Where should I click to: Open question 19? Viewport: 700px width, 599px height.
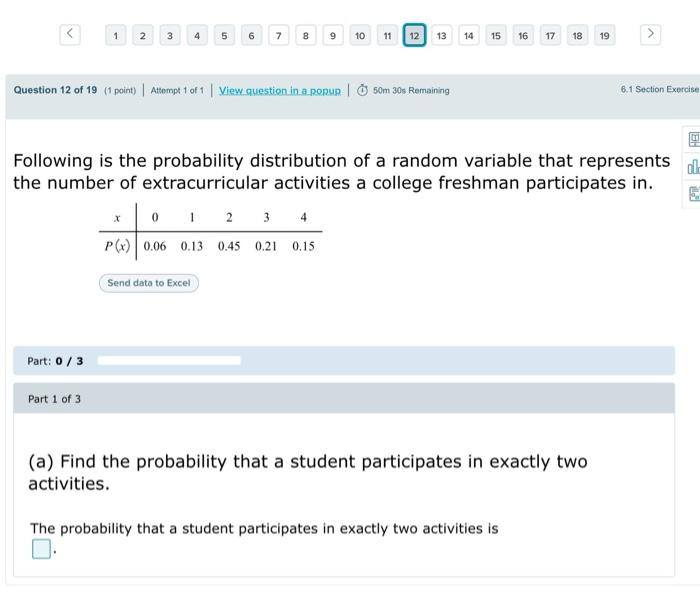click(x=604, y=36)
